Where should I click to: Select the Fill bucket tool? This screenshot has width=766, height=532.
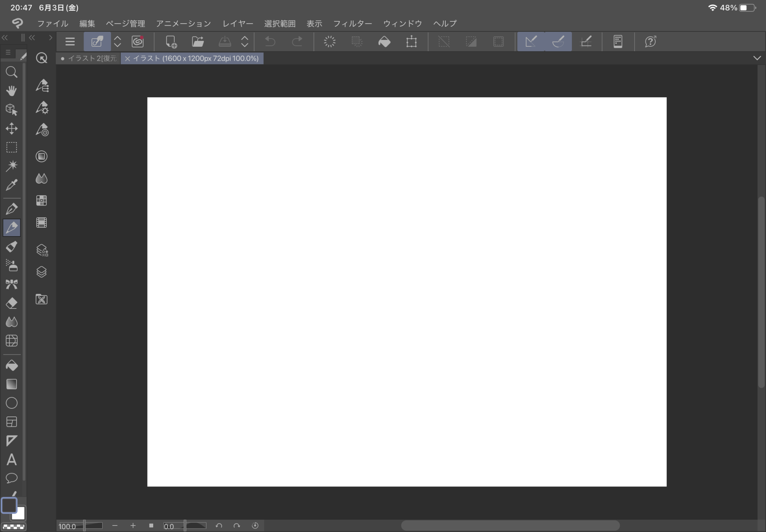11,366
